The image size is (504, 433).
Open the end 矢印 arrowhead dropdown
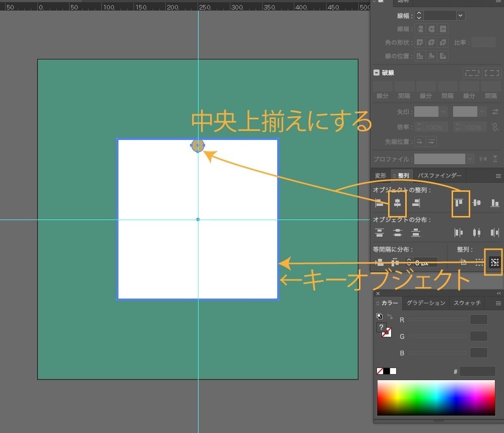(482, 111)
